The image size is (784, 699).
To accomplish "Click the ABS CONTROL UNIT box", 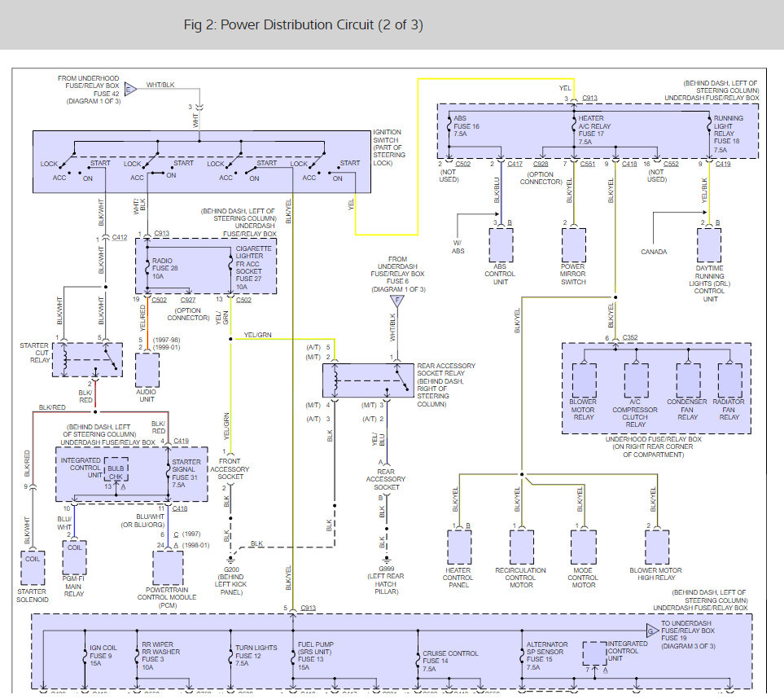I will coord(501,245).
